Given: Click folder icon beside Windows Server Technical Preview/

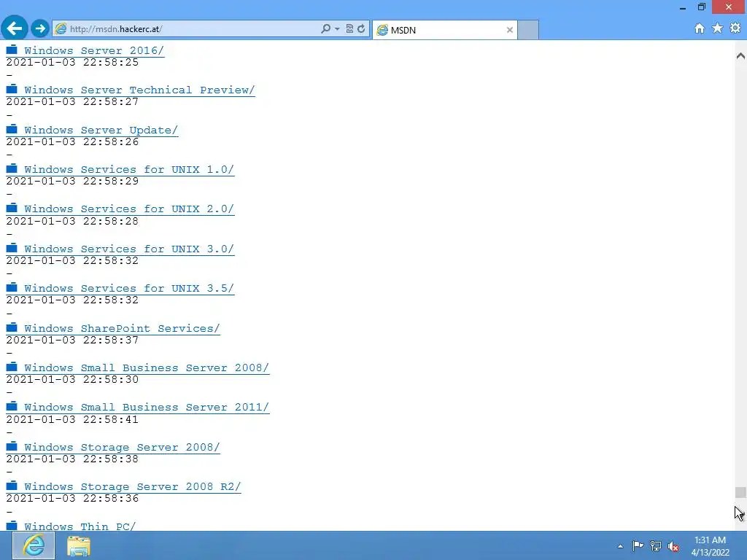Looking at the screenshot, I should [x=12, y=88].
